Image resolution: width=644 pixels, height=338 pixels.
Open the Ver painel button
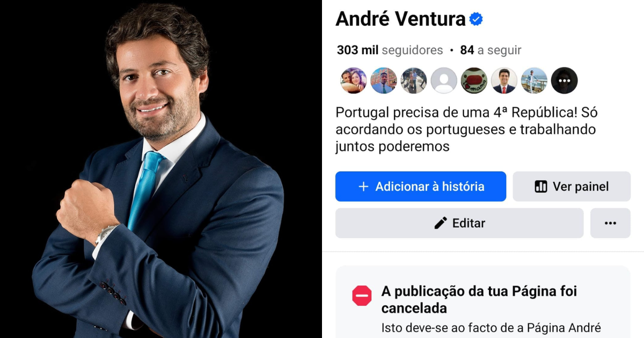coord(572,187)
